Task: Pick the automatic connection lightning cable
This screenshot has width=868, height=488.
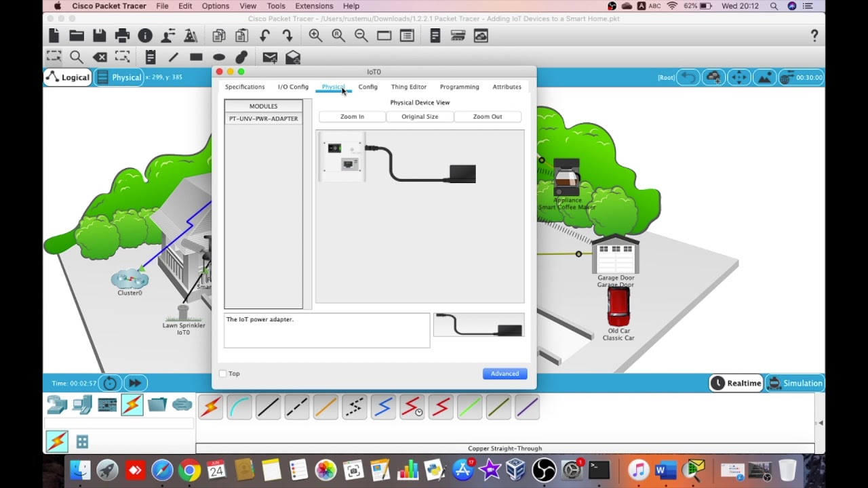Action: click(x=211, y=407)
